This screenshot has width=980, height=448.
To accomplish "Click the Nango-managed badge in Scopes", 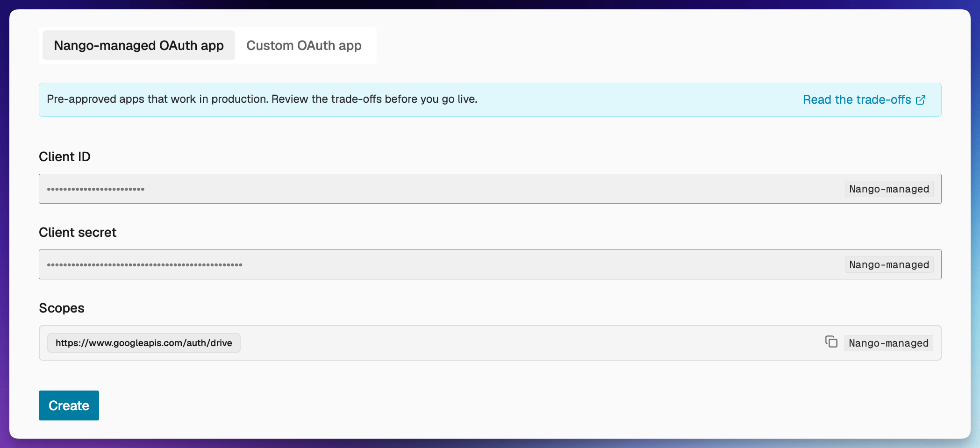I will (888, 343).
